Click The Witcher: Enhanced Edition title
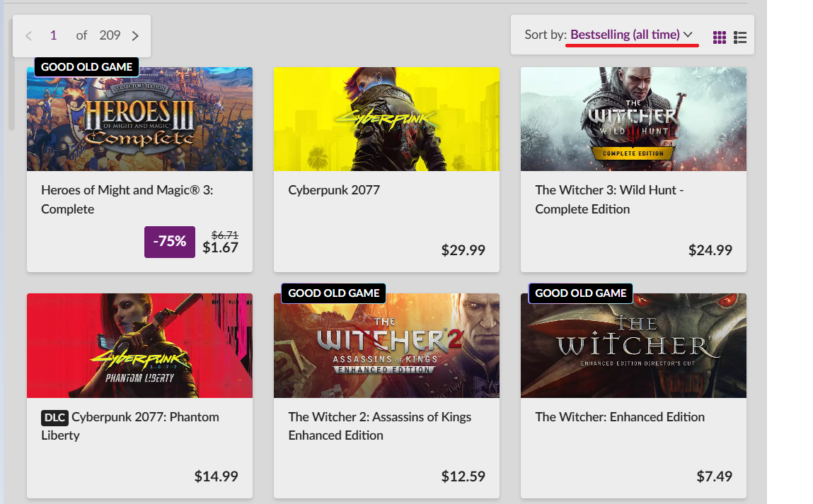 (620, 417)
